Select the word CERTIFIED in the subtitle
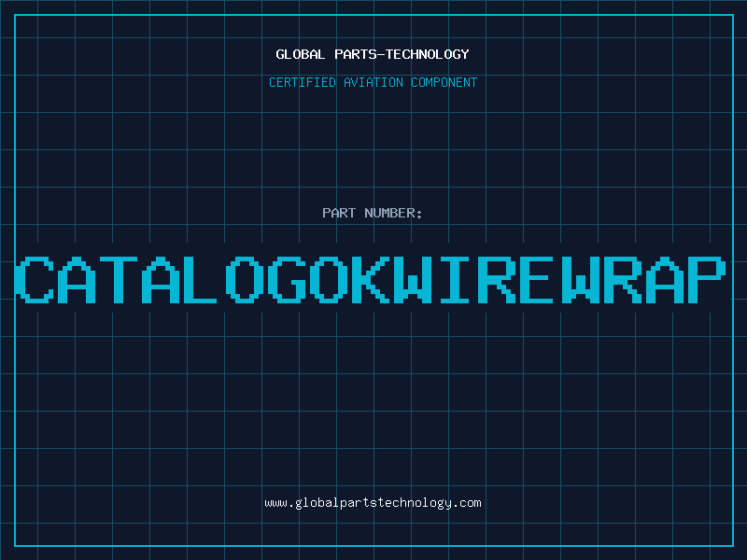Viewport: 747px width, 560px height. click(x=303, y=82)
